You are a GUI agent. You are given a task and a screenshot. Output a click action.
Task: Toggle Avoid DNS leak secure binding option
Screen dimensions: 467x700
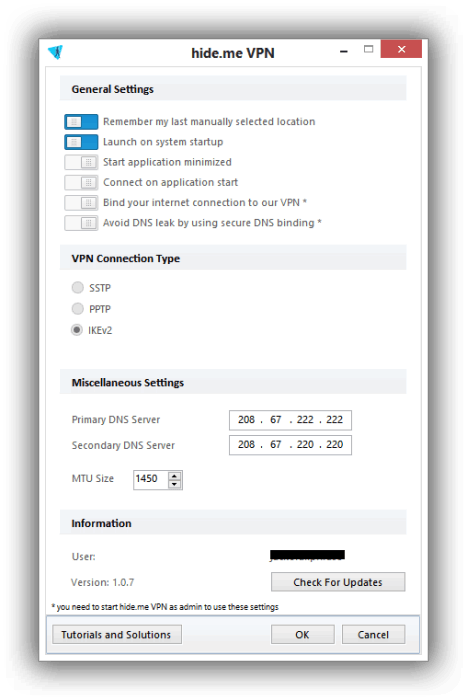coord(81,223)
